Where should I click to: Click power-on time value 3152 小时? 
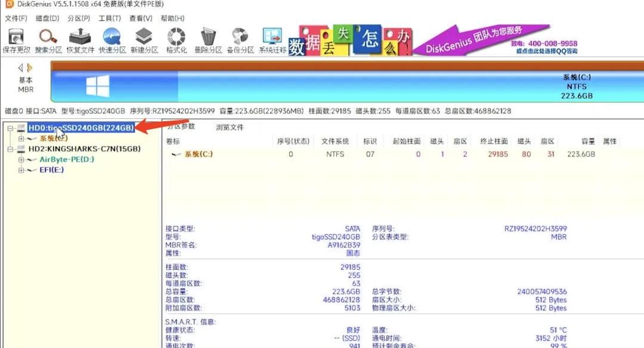pyautogui.click(x=551, y=338)
